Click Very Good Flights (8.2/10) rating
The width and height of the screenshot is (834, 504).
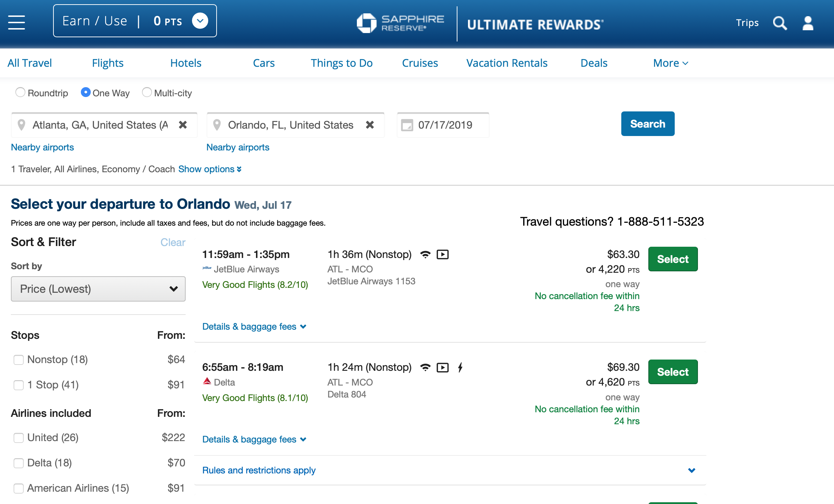pyautogui.click(x=255, y=285)
